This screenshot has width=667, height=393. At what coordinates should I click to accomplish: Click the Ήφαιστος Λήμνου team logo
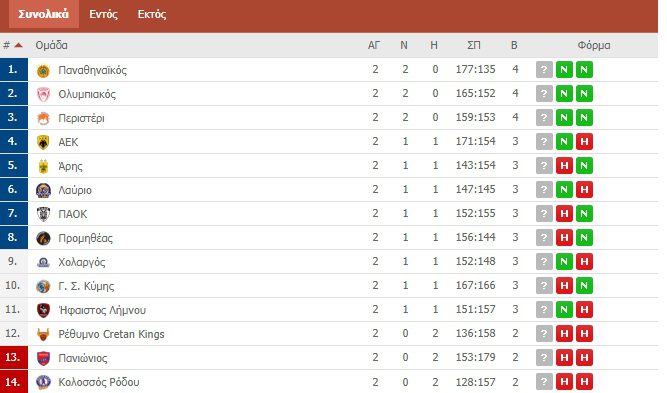43,310
